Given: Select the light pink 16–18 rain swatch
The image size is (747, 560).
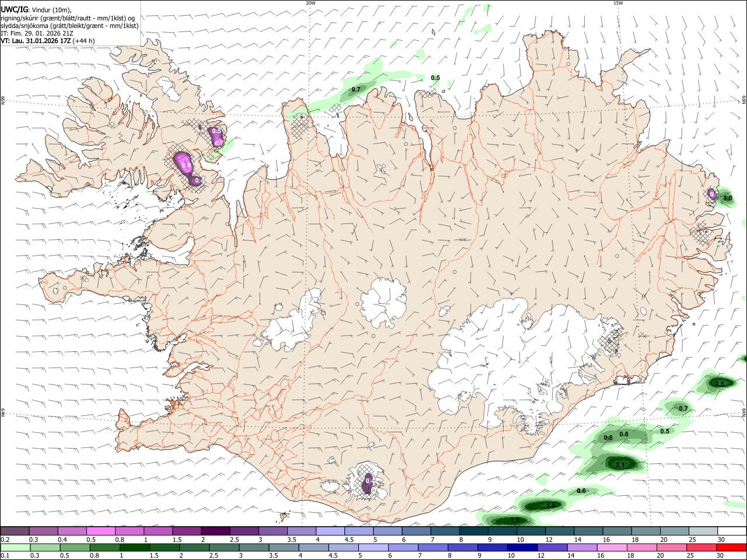Looking at the screenshot, I should [613, 548].
